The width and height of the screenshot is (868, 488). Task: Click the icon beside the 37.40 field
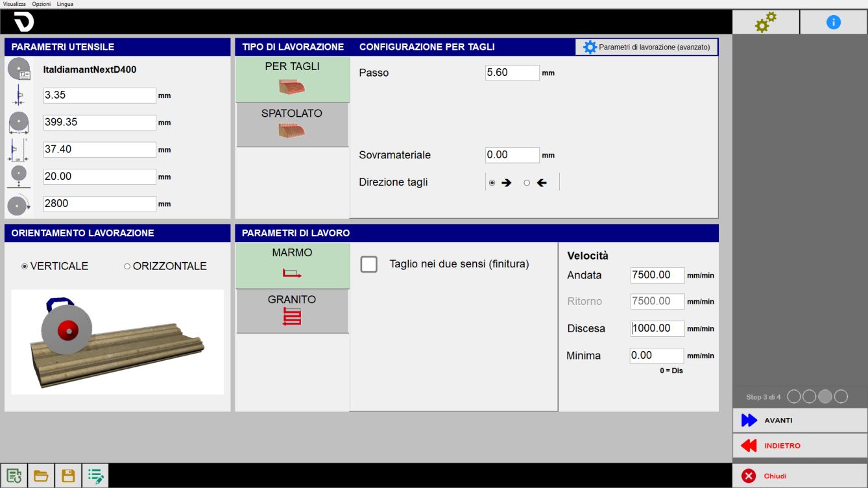[x=19, y=149]
